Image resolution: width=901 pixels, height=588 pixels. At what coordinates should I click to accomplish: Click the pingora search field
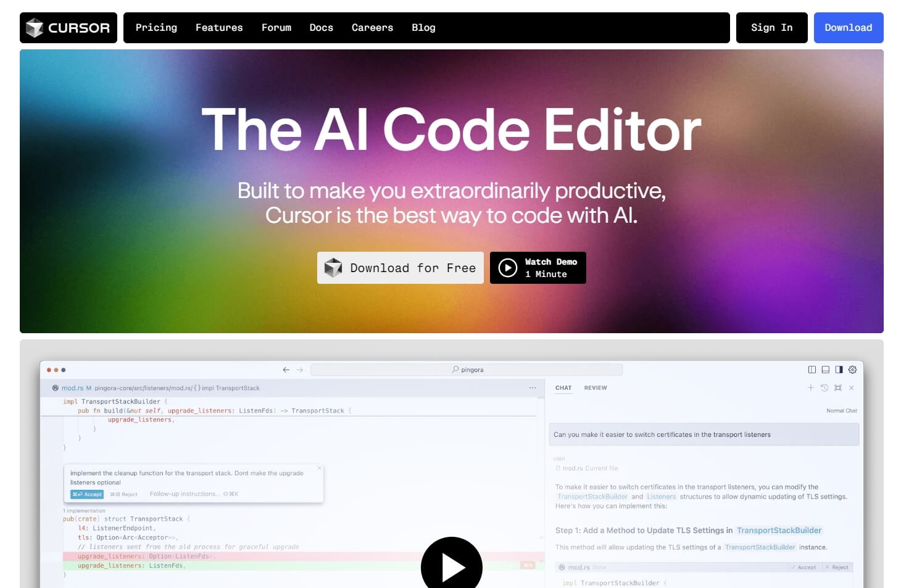467,370
